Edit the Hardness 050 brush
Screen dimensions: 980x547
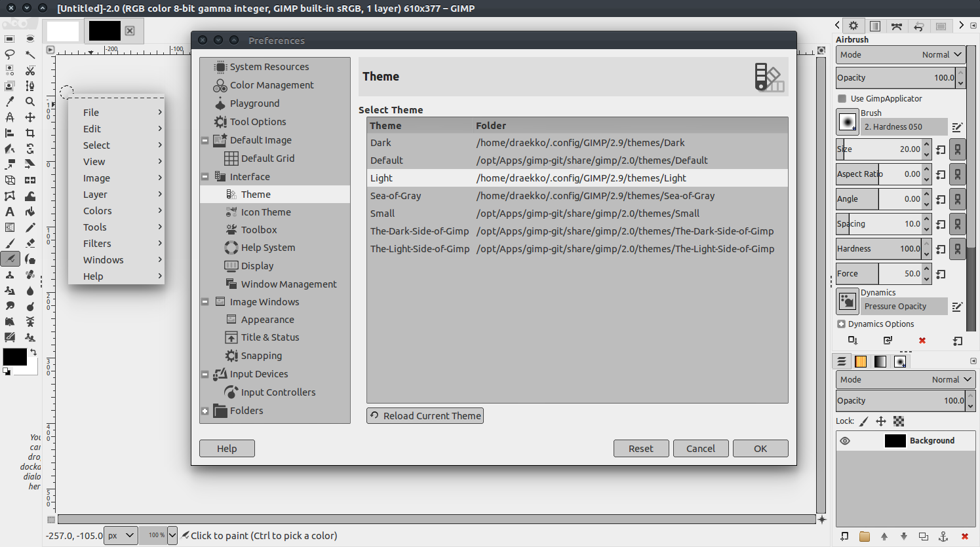tap(957, 127)
